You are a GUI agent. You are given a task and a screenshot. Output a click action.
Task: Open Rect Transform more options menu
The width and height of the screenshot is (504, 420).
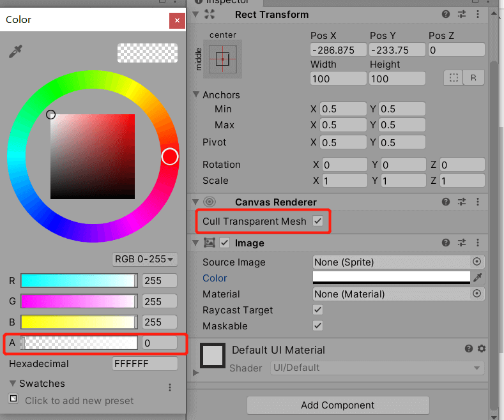478,14
